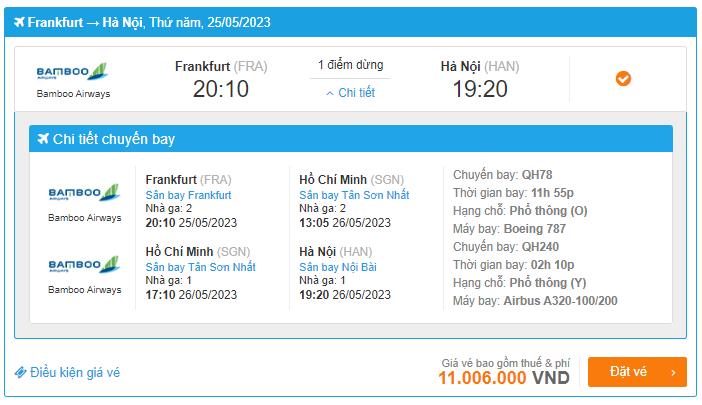The image size is (702, 405).
Task: Click the 11.006.000 VND ticket price
Action: (x=503, y=378)
